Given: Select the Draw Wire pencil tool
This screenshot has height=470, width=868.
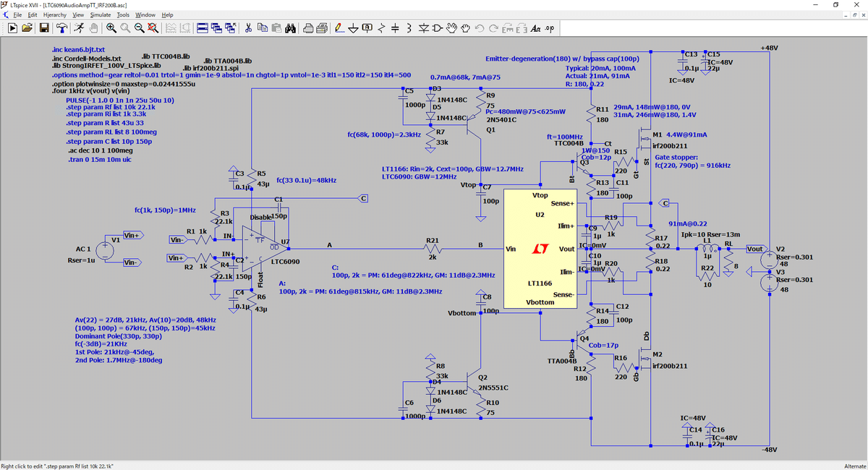Looking at the screenshot, I should 339,28.
